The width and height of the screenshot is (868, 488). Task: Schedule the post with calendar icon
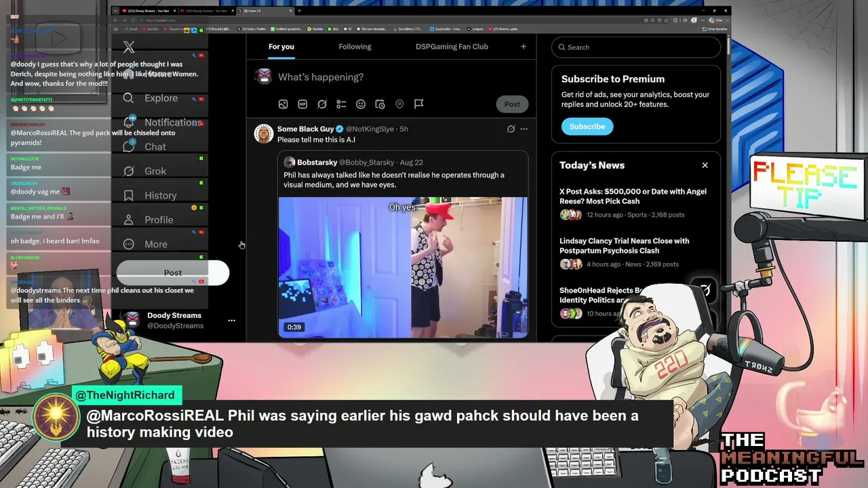(x=380, y=104)
